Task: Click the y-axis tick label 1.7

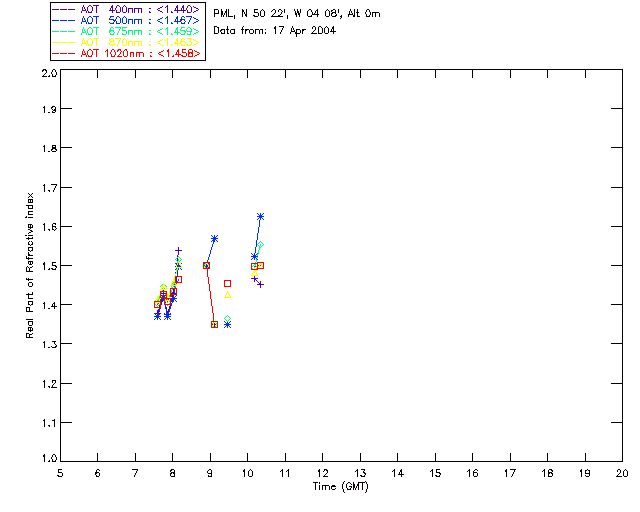Action: pyautogui.click(x=49, y=188)
